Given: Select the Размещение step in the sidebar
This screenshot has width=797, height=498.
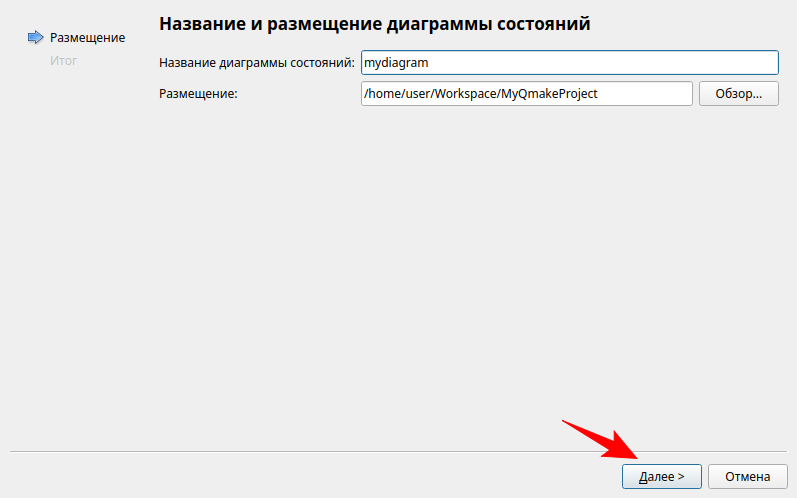Looking at the screenshot, I should (87, 38).
